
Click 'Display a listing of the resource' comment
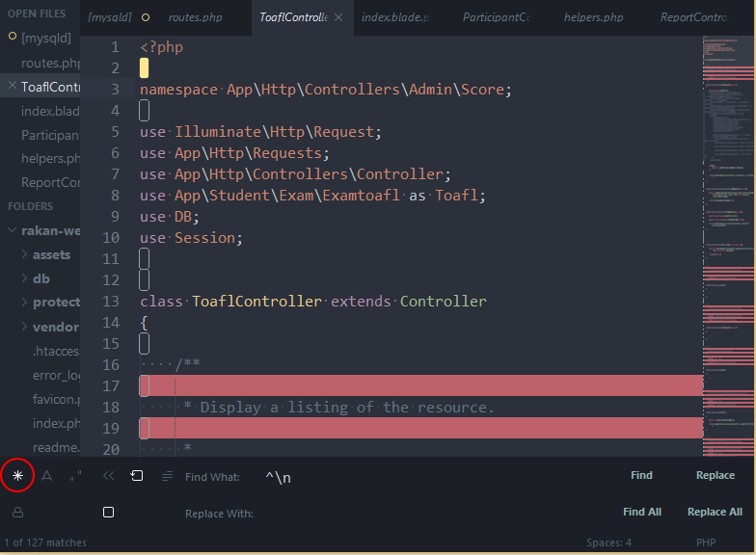347,408
